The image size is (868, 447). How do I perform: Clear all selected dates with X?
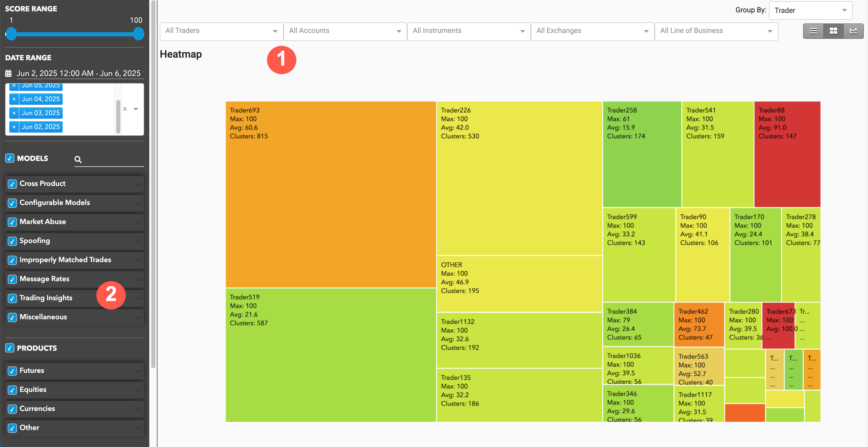125,109
